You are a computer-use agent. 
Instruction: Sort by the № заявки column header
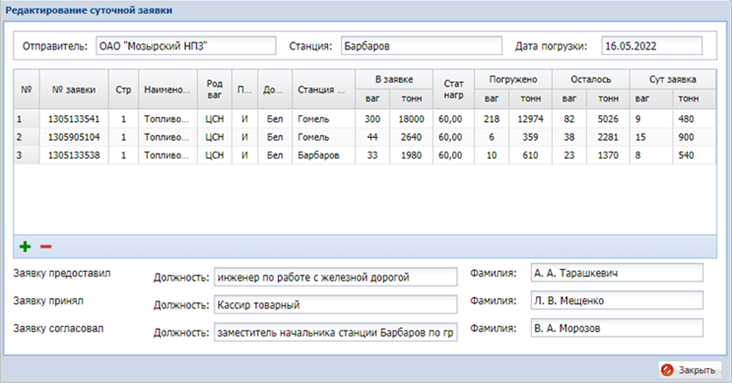tap(74, 90)
